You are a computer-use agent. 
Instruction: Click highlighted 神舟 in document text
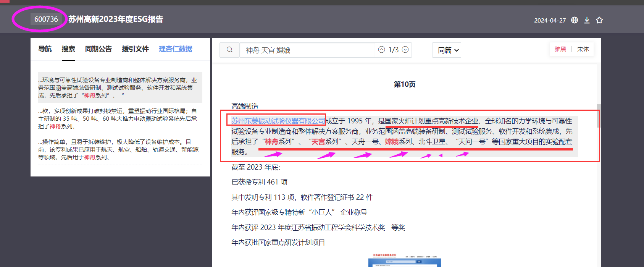[x=271, y=141]
